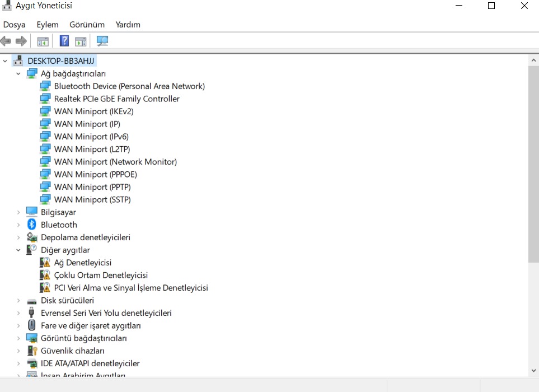Click the Bluetooth Device Personal Area Network icon
539x392 pixels.
(x=45, y=86)
